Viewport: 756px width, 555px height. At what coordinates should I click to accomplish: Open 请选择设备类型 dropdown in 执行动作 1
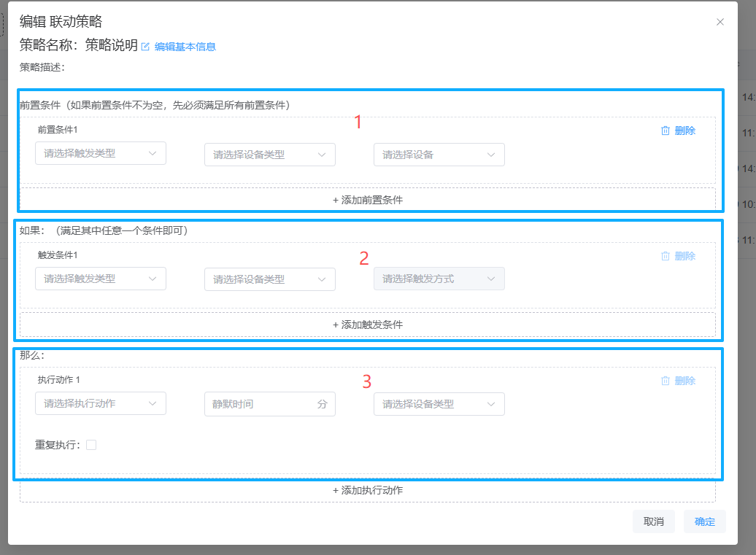click(439, 404)
